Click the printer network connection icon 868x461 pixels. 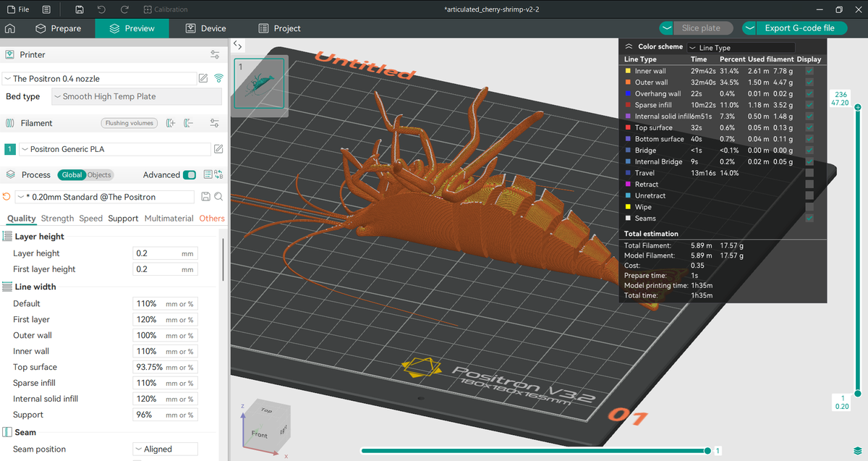(218, 78)
